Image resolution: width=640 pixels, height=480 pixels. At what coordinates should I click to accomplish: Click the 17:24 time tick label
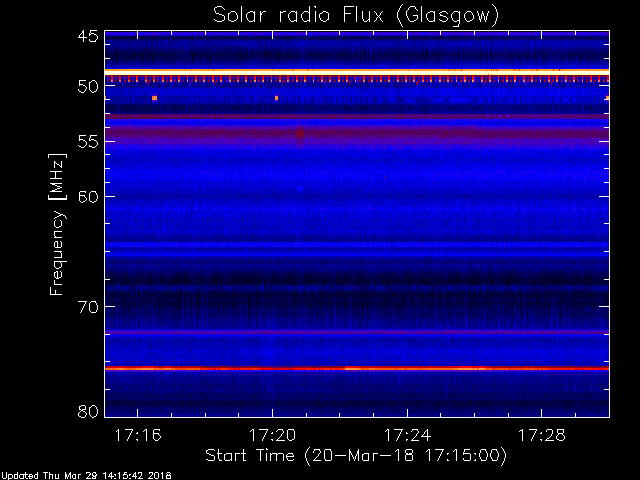click(407, 436)
